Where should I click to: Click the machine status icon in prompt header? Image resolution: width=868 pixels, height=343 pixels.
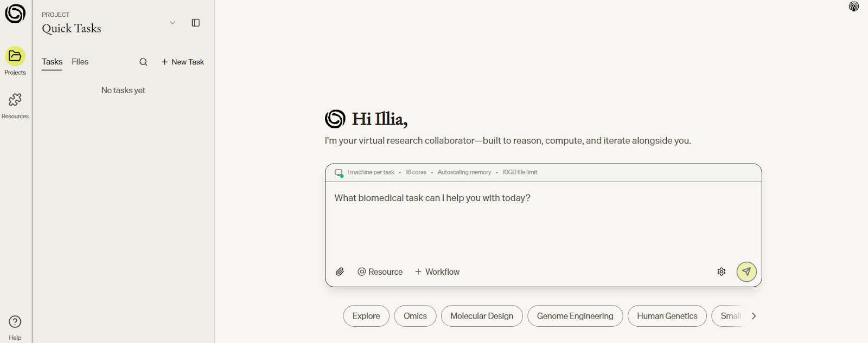(339, 173)
